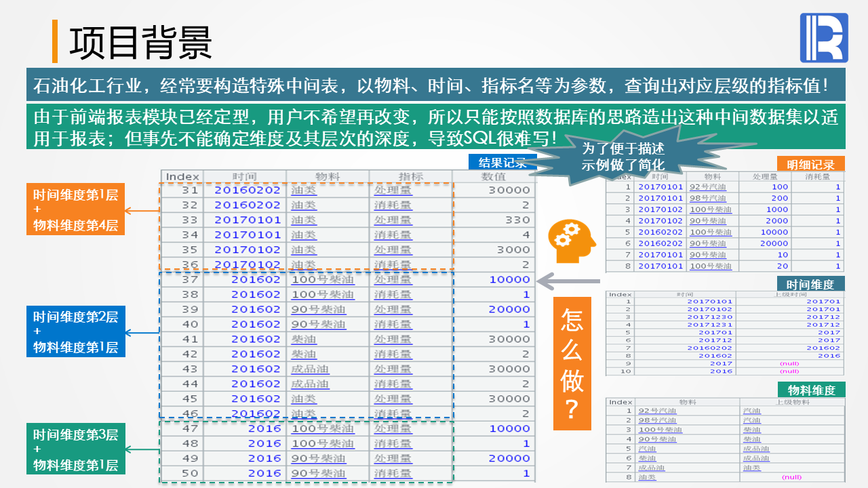Click index cell 50 in result table
868x488 pixels.
[189, 474]
